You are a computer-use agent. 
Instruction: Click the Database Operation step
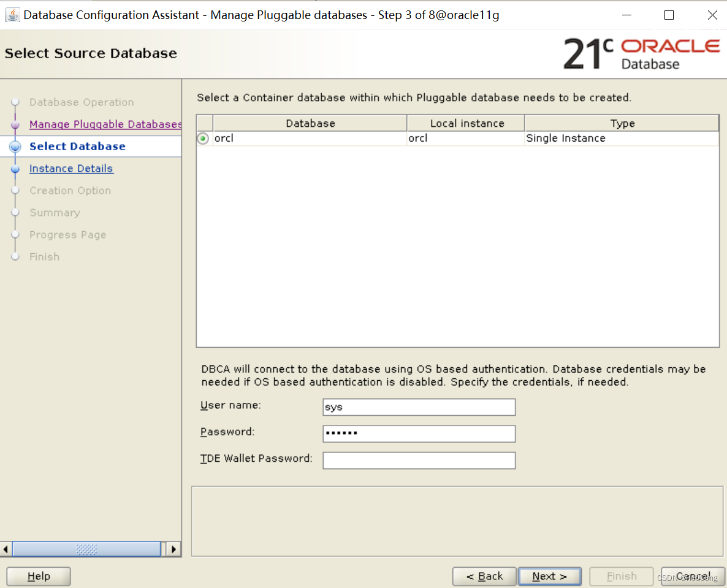coord(82,102)
